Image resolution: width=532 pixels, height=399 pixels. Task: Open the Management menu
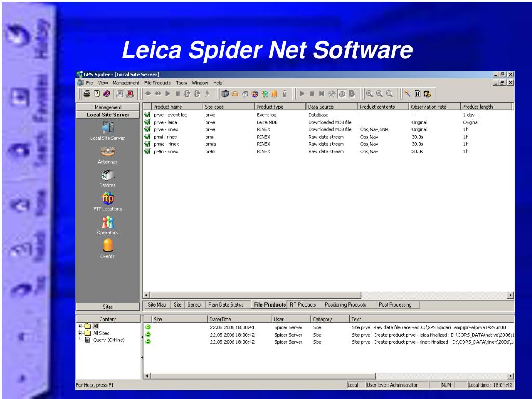(126, 83)
